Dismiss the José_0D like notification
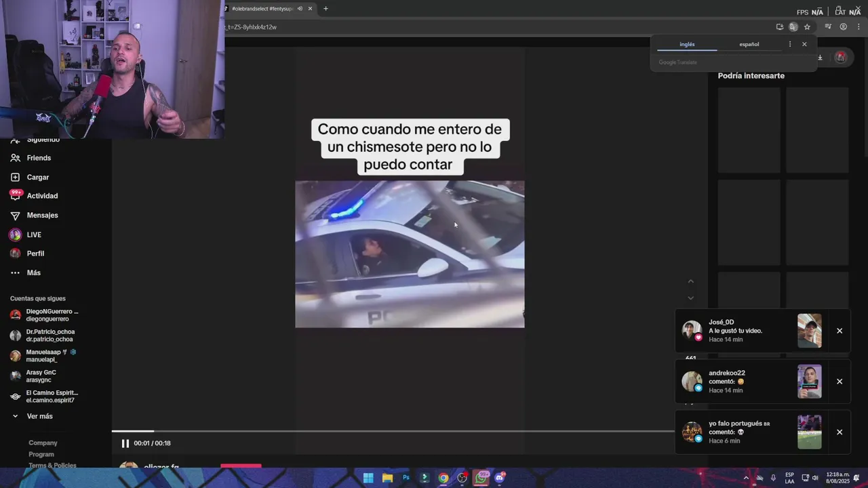This screenshot has width=868, height=488. click(x=840, y=331)
